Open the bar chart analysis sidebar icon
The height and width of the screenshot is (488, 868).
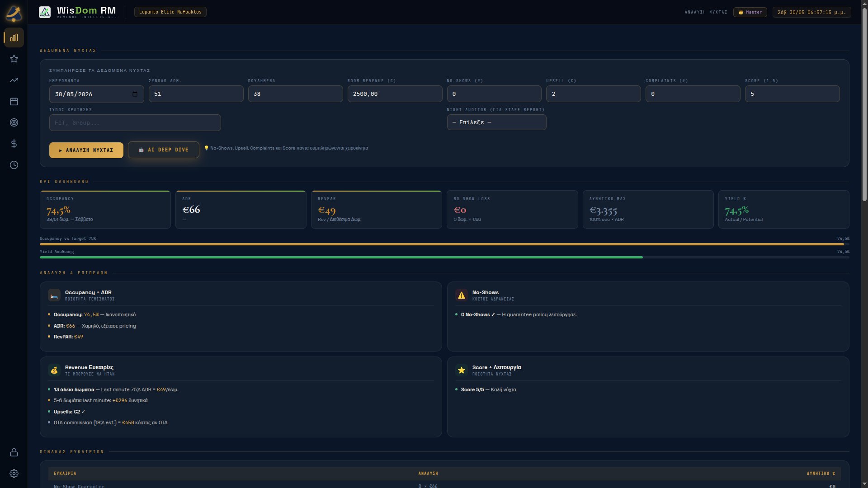tap(14, 38)
